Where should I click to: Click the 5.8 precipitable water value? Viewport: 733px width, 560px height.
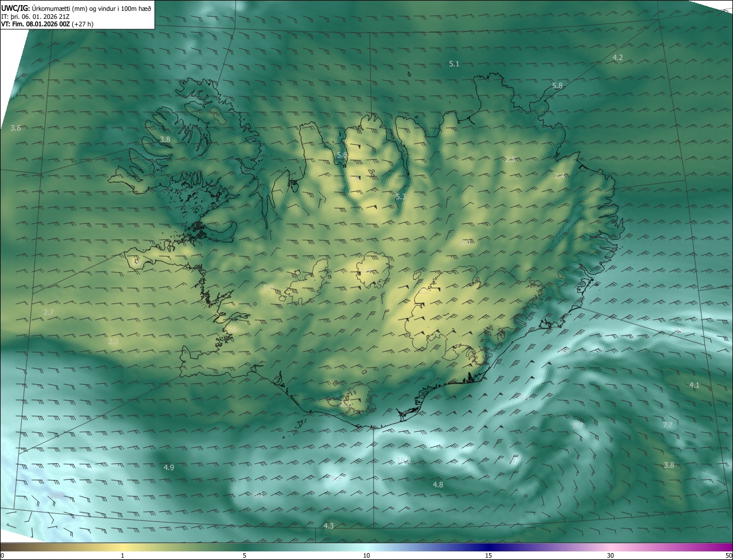557,85
